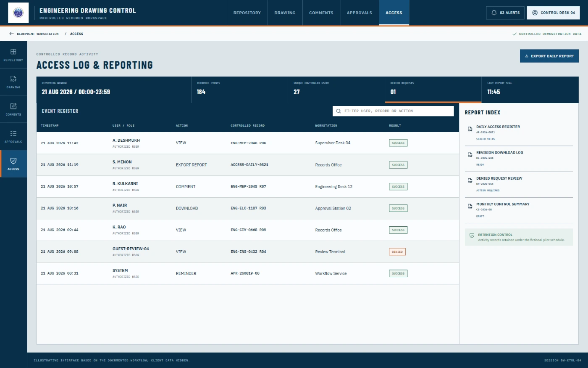
Task: Click the download icon on Export Daily Report
Action: click(527, 56)
